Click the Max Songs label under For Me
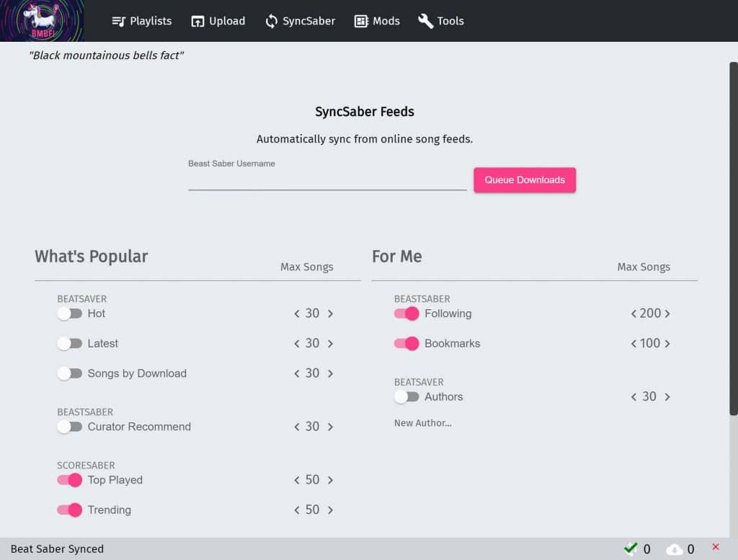 pos(644,267)
